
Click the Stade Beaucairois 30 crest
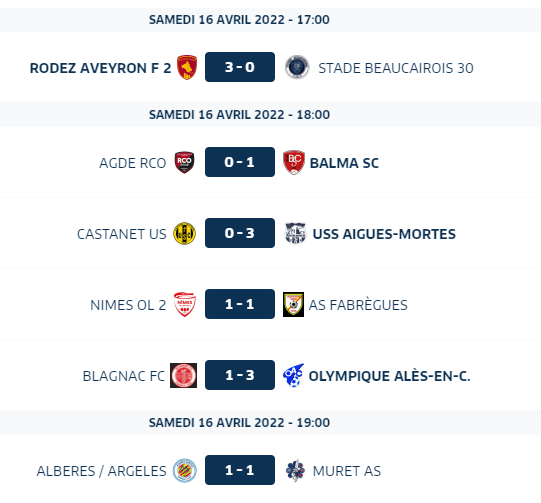297,67
